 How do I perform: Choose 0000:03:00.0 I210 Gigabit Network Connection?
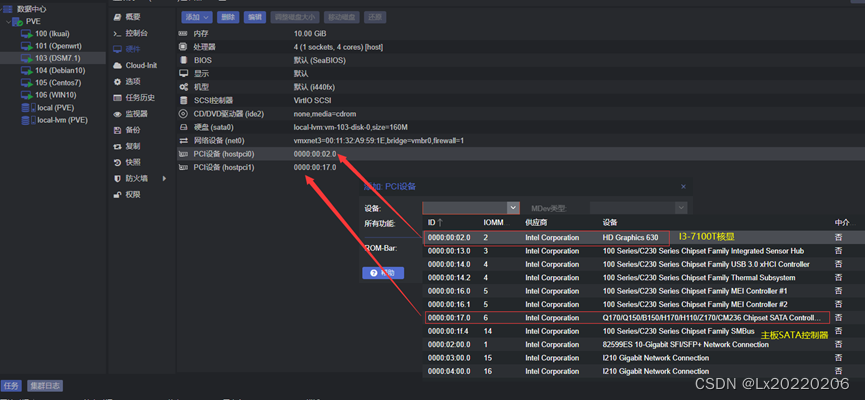pos(644,358)
